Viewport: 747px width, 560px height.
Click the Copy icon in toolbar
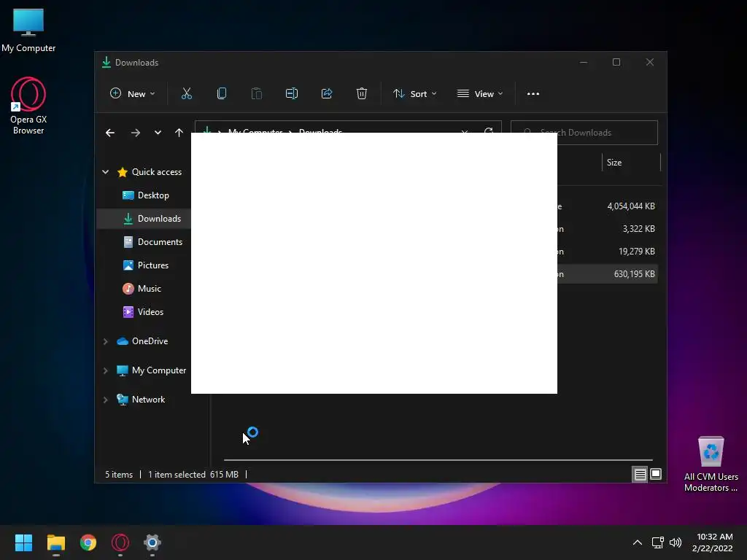coord(222,94)
